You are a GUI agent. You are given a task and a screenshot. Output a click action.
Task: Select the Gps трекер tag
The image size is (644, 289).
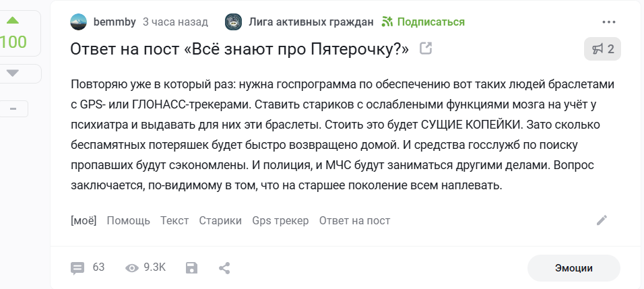pyautogui.click(x=280, y=220)
